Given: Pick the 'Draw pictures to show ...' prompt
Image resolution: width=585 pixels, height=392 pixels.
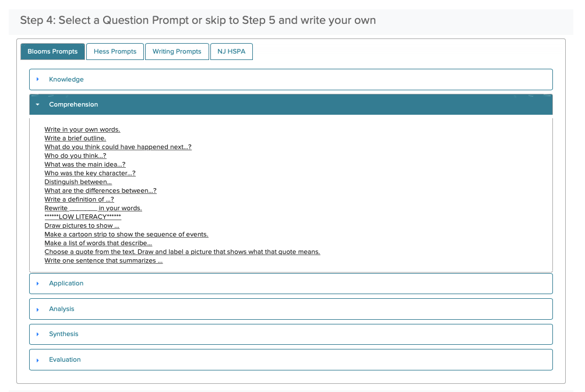Looking at the screenshot, I should click(82, 225).
